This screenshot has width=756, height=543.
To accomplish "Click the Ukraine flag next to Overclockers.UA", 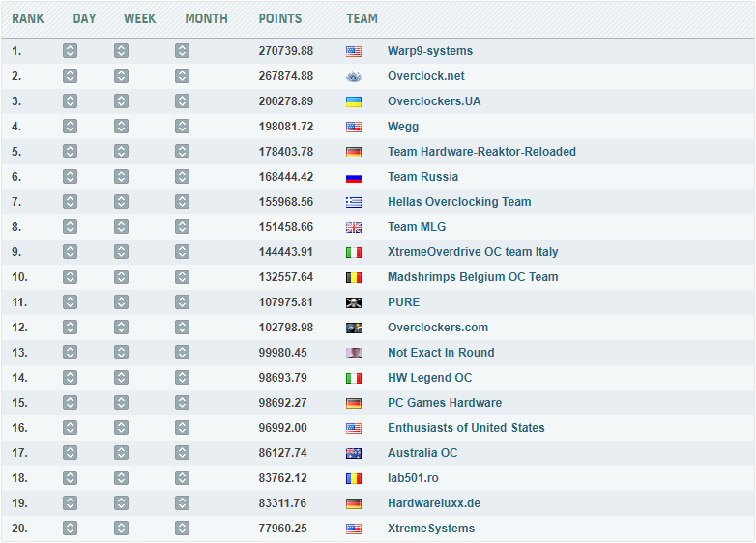I will [354, 101].
